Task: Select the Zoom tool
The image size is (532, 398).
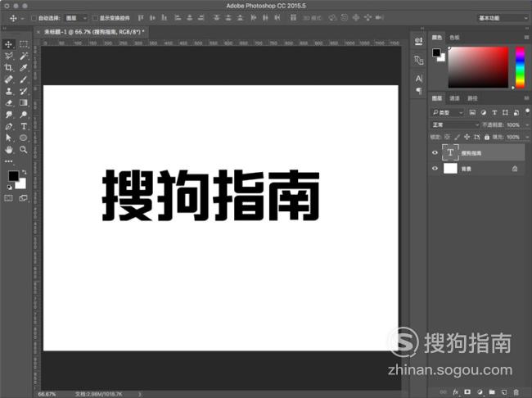Action: coord(24,149)
